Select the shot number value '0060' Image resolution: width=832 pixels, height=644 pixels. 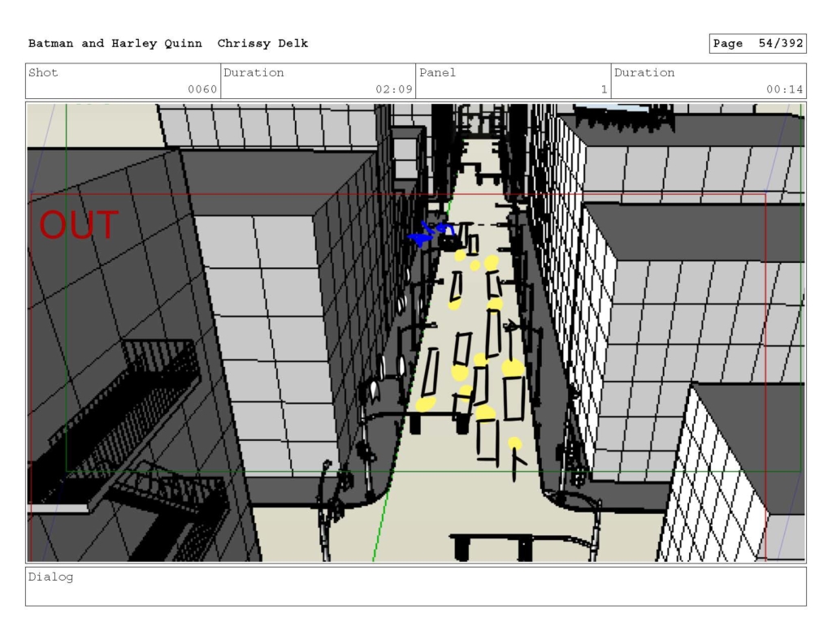202,89
